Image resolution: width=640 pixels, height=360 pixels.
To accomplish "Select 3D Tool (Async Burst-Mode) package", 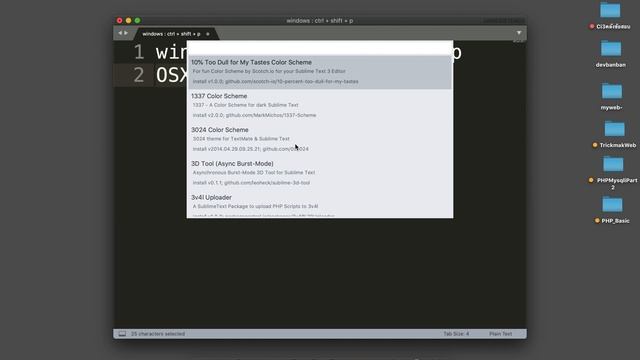I will coord(320,173).
